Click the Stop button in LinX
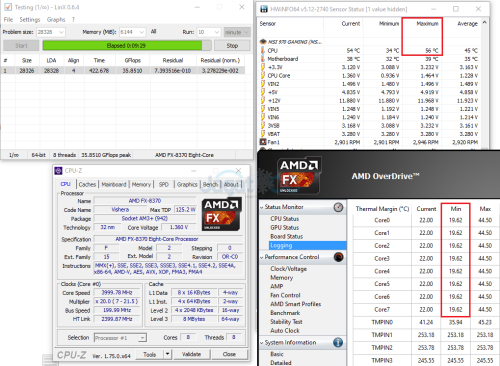This screenshot has width=500, height=366. click(232, 45)
